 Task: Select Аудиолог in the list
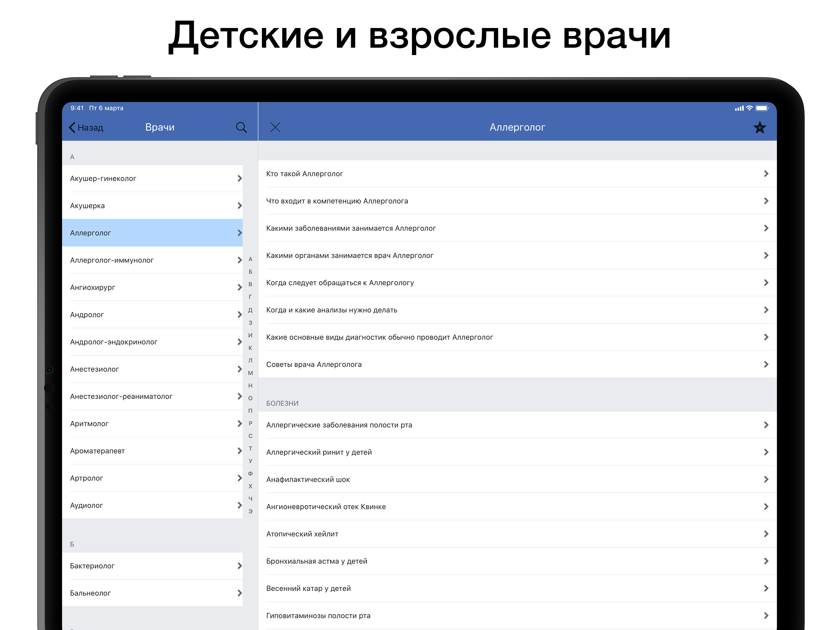pyautogui.click(x=152, y=505)
